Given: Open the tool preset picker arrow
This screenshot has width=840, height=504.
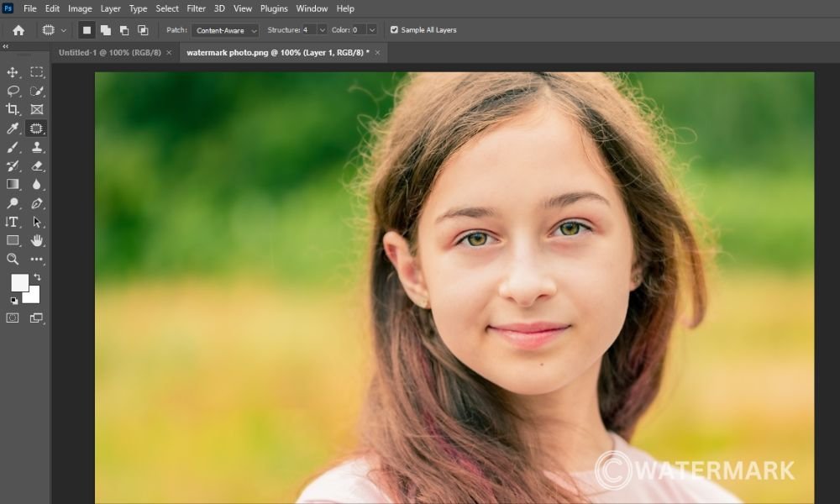Looking at the screenshot, I should click(64, 30).
